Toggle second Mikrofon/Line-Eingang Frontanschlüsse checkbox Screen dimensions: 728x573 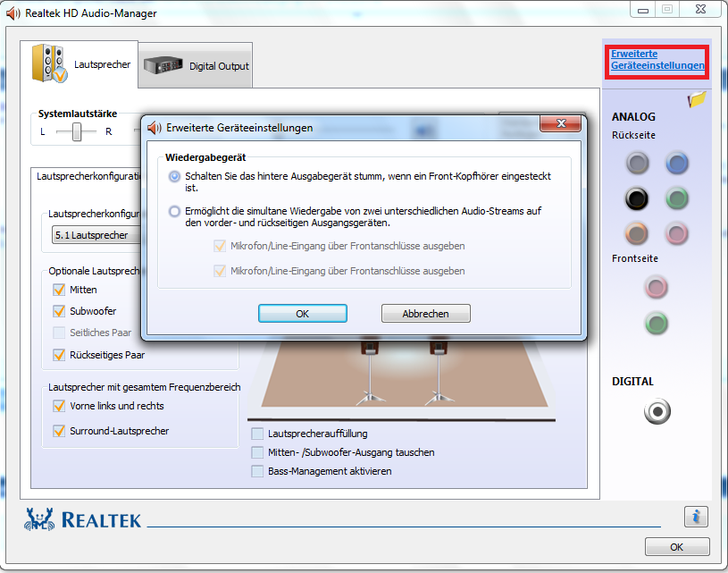tap(220, 271)
